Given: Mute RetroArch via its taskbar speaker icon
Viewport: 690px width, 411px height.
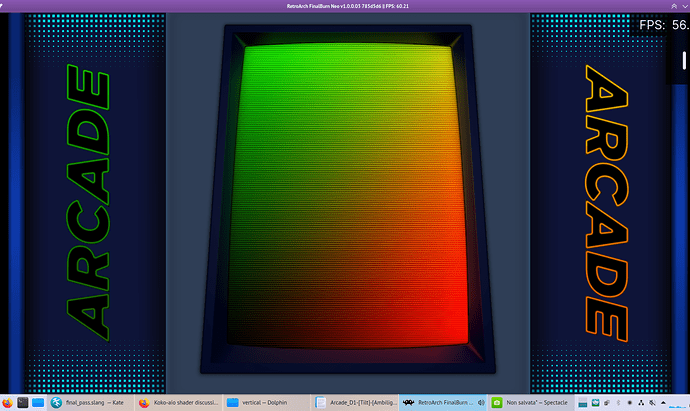Looking at the screenshot, I should [x=479, y=403].
